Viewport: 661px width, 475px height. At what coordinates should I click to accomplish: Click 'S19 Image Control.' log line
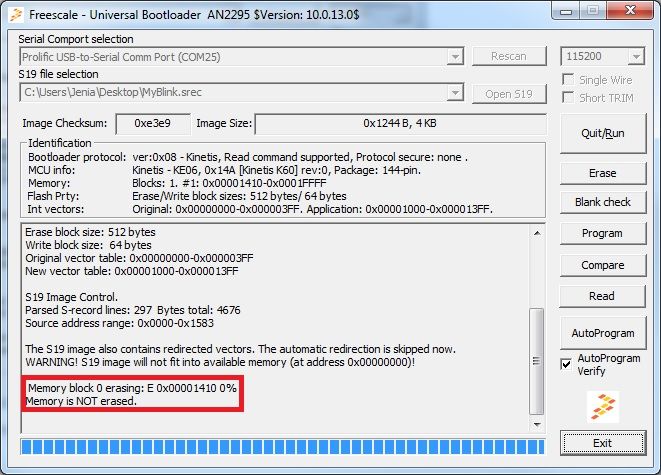[x=71, y=297]
